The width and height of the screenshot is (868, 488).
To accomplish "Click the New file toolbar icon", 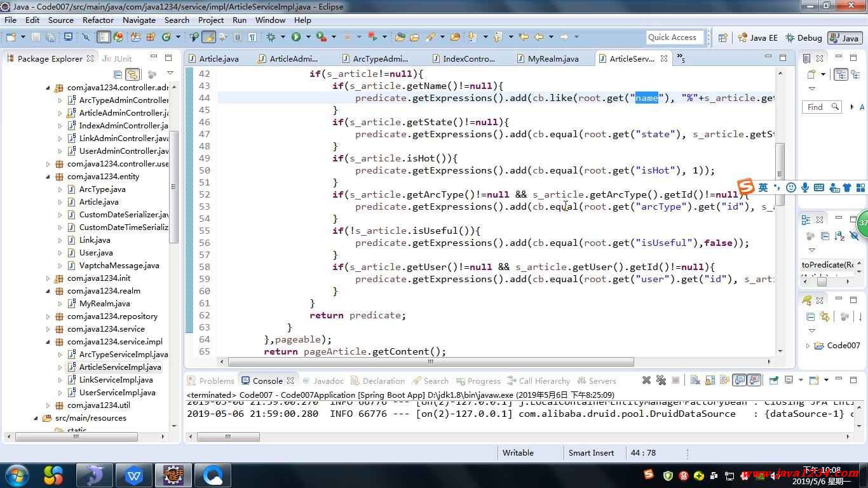I will click(x=11, y=37).
